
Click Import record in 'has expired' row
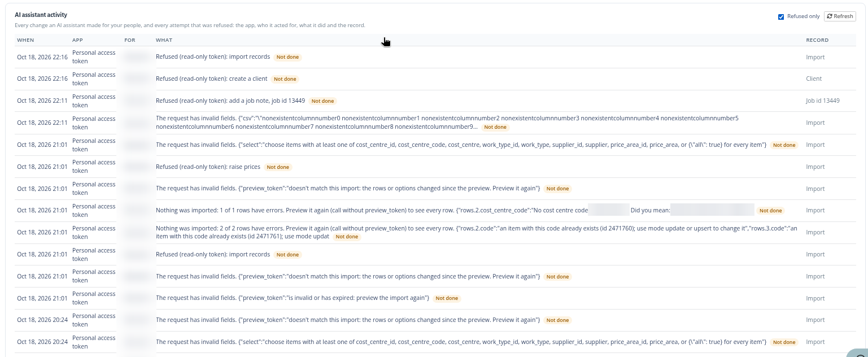tap(815, 298)
